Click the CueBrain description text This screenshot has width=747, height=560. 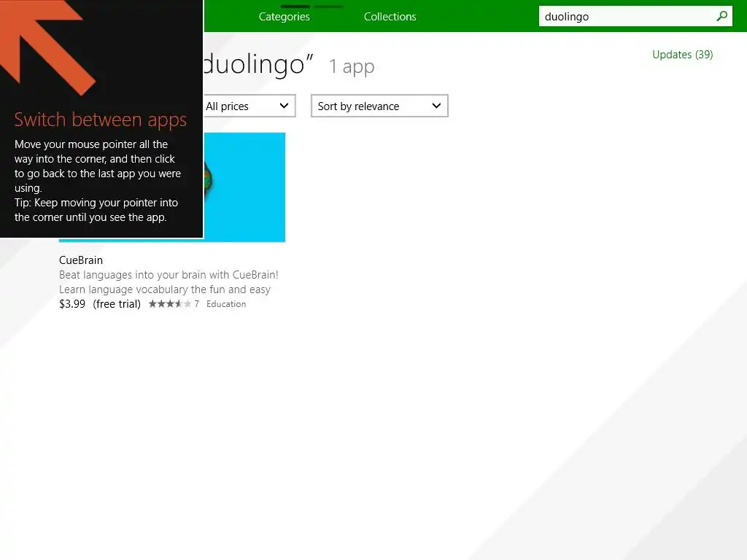(169, 282)
